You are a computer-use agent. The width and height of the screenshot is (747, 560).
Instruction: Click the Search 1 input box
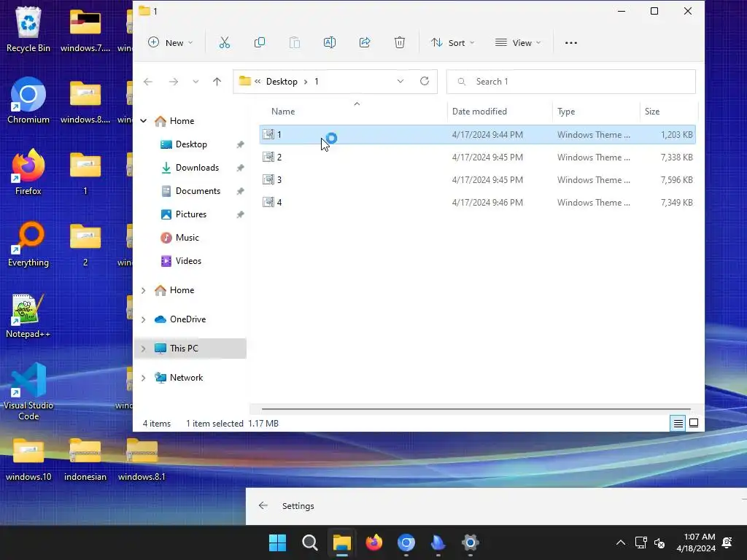[570, 82]
